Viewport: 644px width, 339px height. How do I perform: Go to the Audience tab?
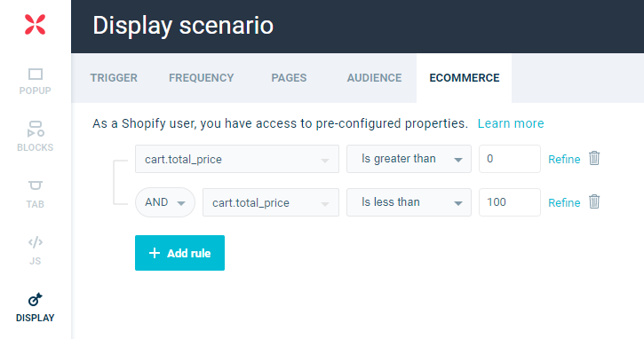pyautogui.click(x=374, y=78)
